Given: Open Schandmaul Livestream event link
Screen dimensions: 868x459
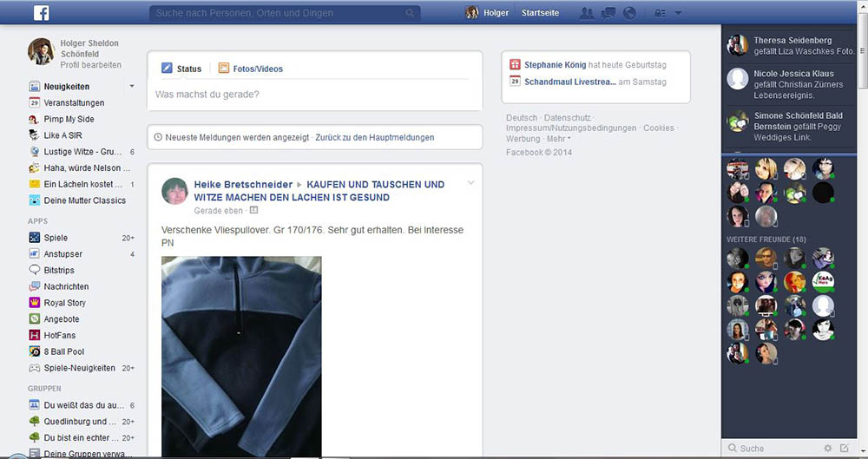Looking at the screenshot, I should (x=570, y=82).
